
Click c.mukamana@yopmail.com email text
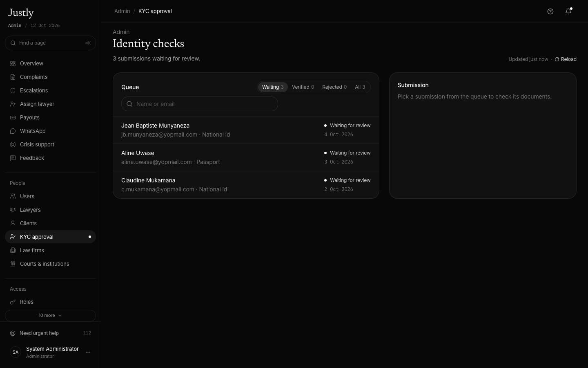tap(158, 189)
